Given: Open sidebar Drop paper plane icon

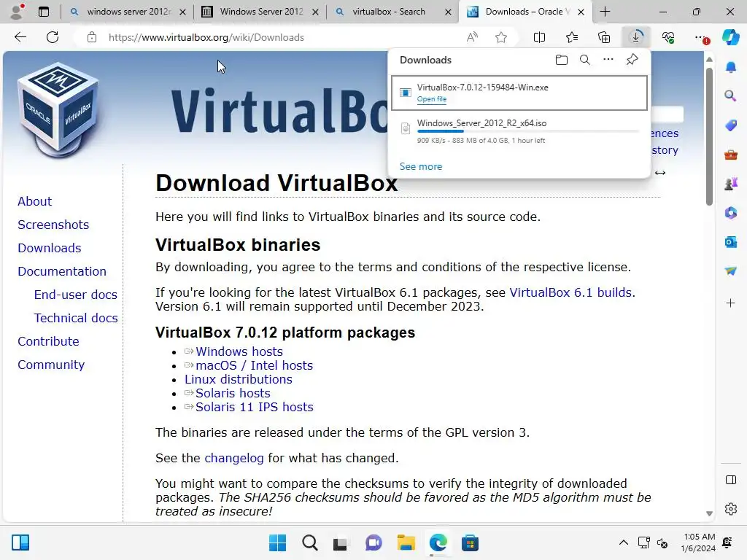Looking at the screenshot, I should coord(731,271).
